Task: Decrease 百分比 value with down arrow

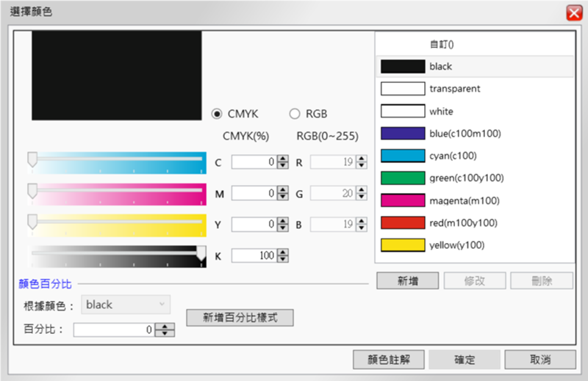Action: tap(165, 333)
